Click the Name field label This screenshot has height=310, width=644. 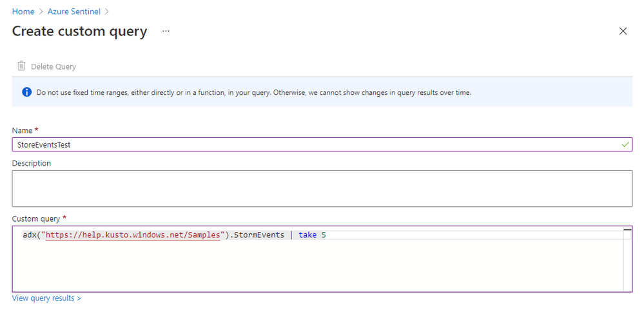click(22, 131)
